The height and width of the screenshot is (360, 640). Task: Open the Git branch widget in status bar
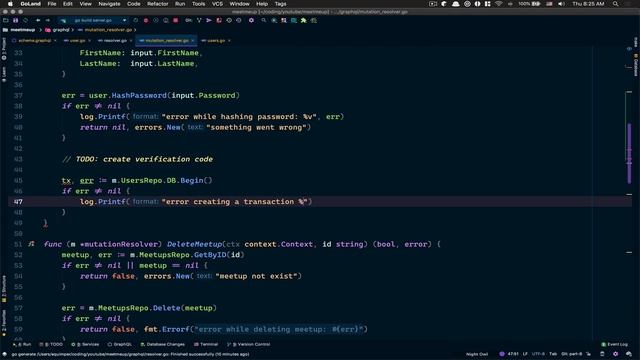[x=571, y=354]
